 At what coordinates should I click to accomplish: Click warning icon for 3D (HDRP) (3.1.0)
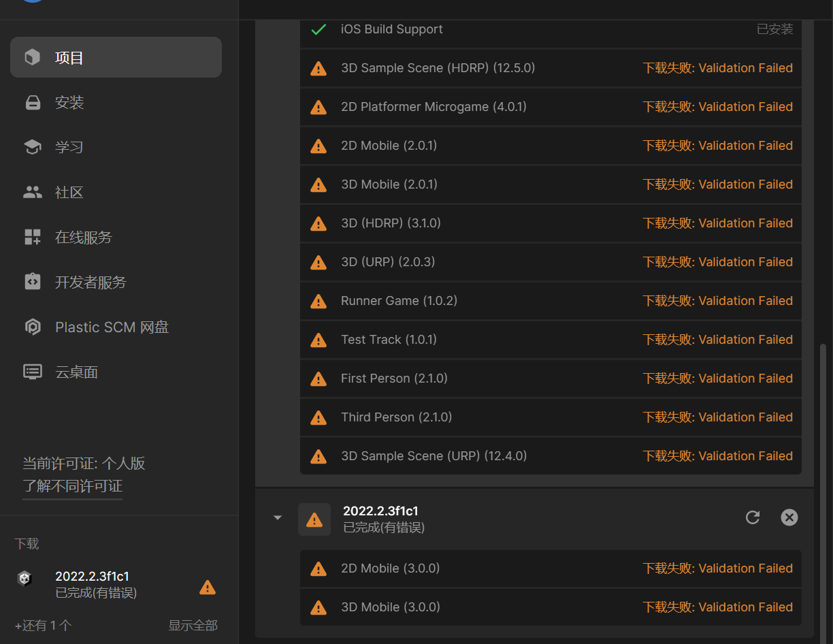pos(318,223)
